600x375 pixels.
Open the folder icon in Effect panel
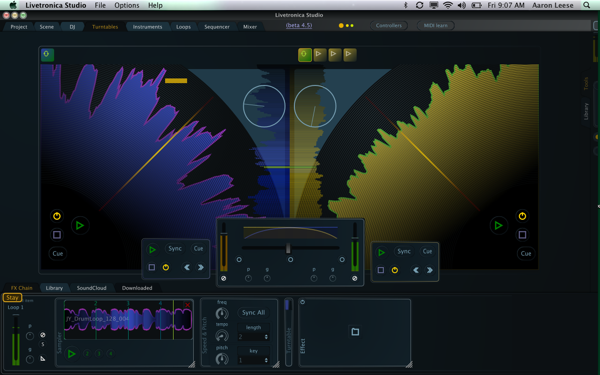pyautogui.click(x=355, y=331)
